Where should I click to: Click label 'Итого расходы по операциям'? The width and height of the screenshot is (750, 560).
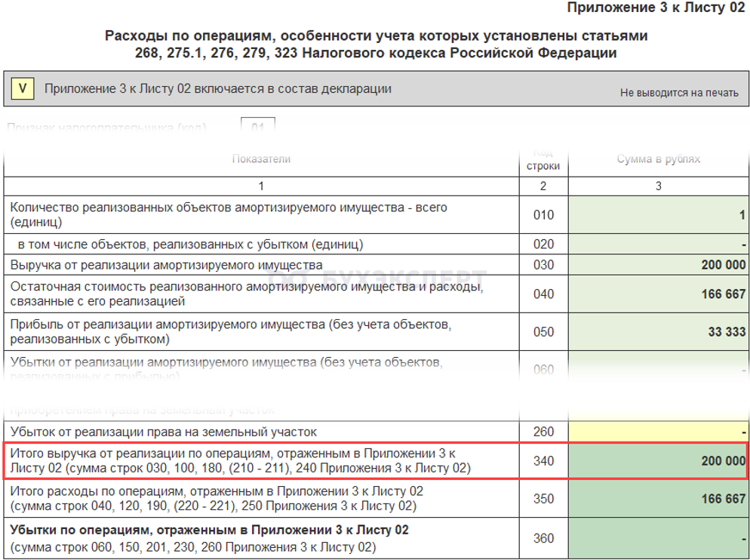217,499
